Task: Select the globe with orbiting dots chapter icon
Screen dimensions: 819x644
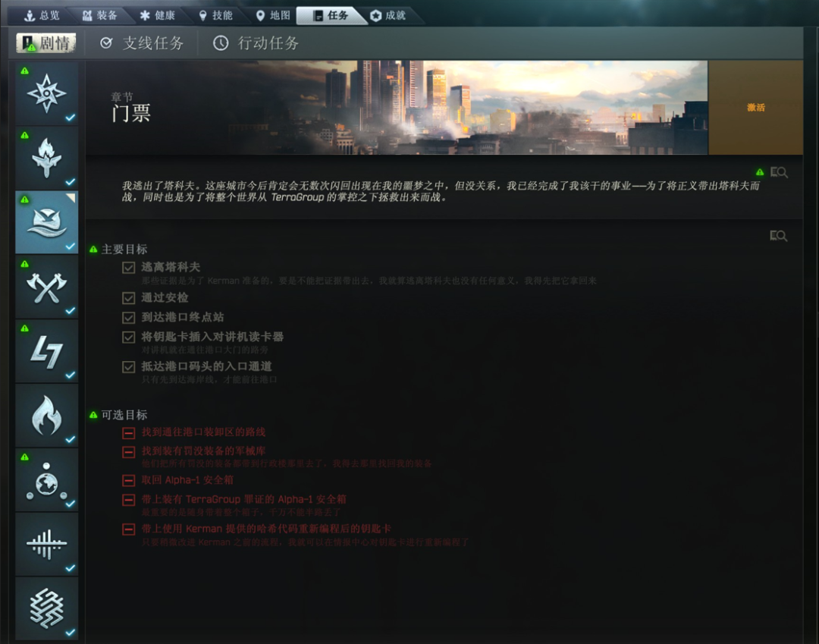Action: 46,479
